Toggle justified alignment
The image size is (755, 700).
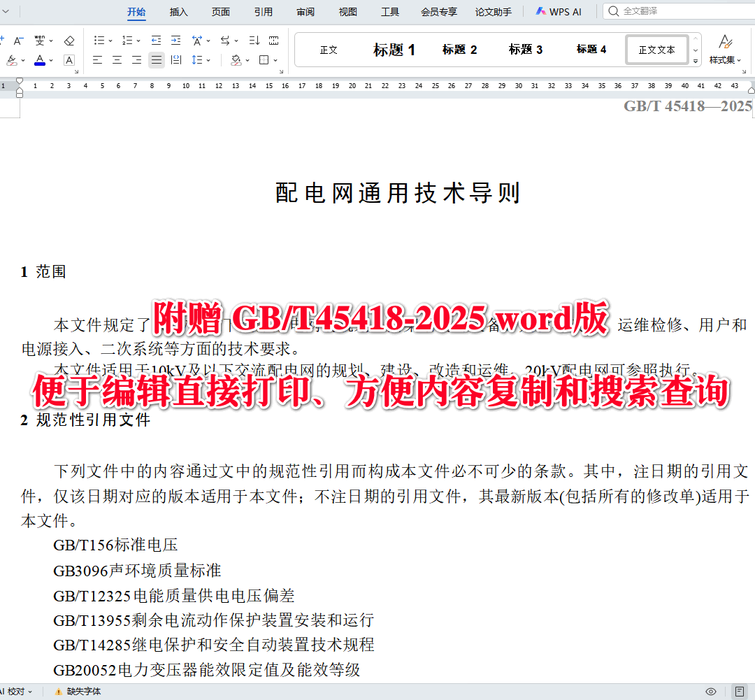coord(157,60)
